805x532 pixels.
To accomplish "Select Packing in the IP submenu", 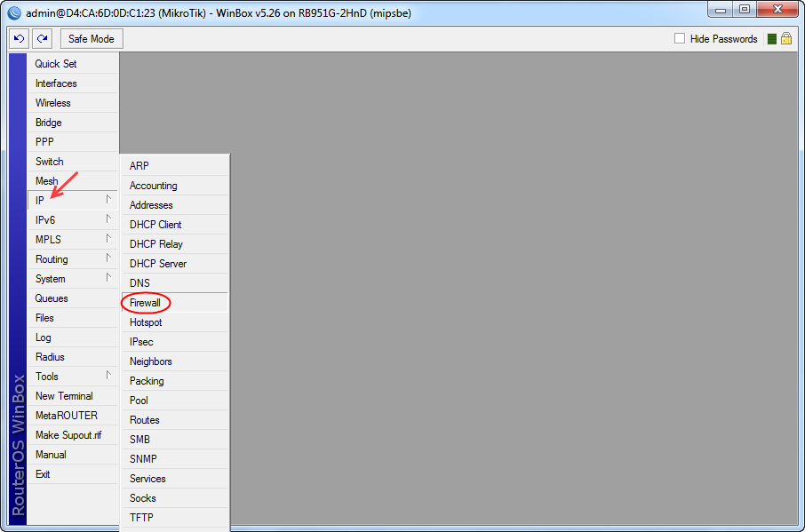I will [174, 381].
